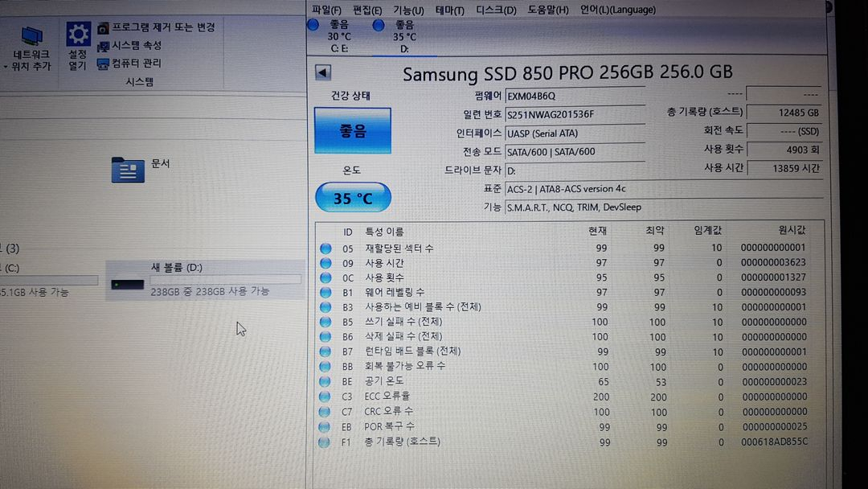Click the status icon for attribute BE
868x489 pixels.
click(325, 381)
